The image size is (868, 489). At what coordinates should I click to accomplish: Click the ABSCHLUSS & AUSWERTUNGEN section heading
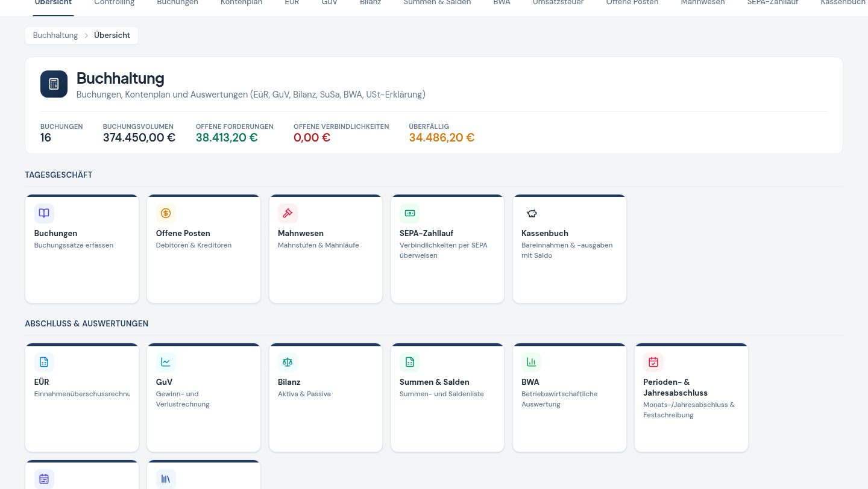click(87, 323)
